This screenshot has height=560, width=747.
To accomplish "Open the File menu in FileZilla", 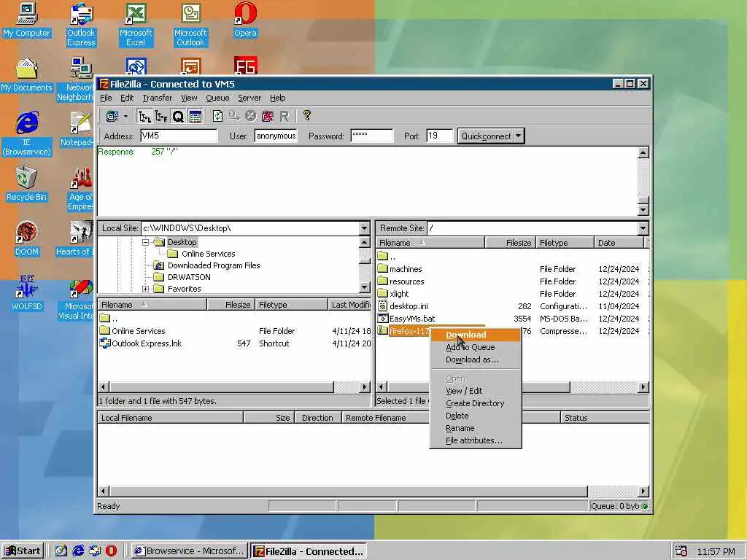I will coord(106,98).
